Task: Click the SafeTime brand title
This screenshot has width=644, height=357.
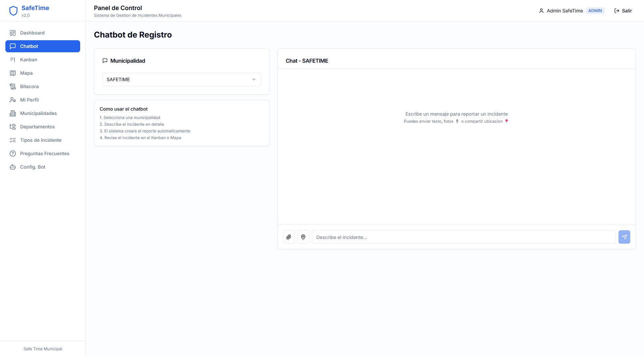Action: pyautogui.click(x=35, y=8)
